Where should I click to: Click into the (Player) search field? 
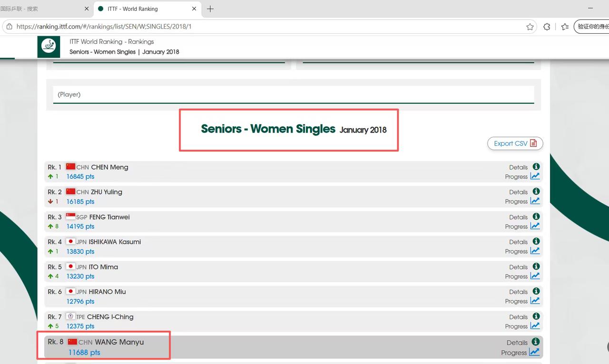tap(294, 95)
